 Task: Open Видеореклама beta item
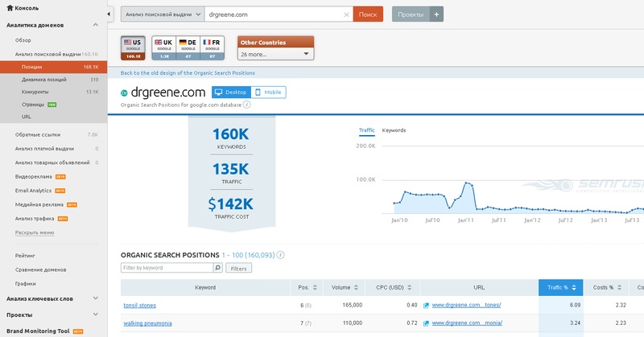(34, 176)
